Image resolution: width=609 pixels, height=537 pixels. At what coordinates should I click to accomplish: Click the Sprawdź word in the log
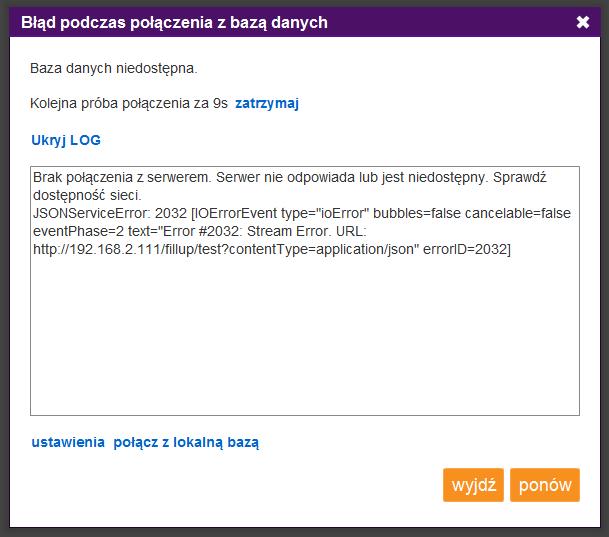[520, 177]
